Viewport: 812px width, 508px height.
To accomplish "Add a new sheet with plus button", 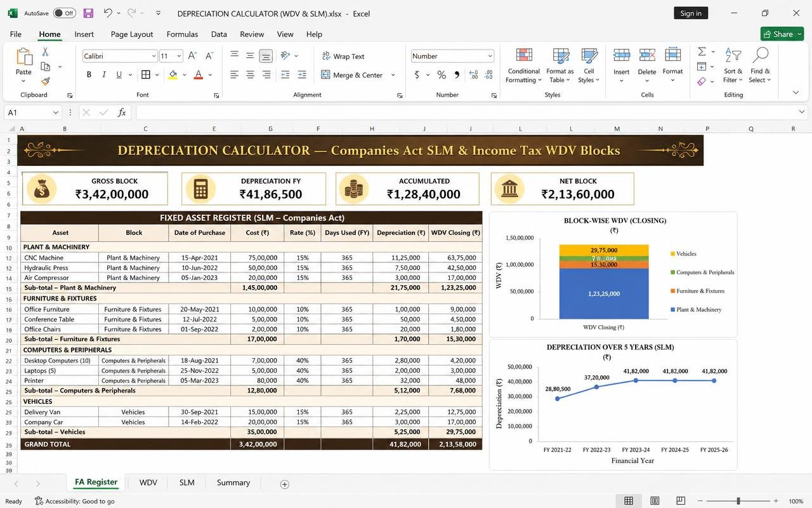I will point(285,484).
